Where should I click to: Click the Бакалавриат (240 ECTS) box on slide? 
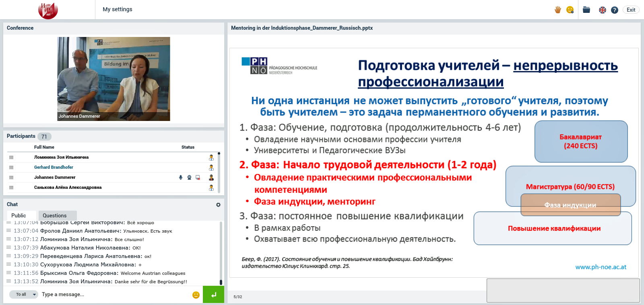[581, 141]
